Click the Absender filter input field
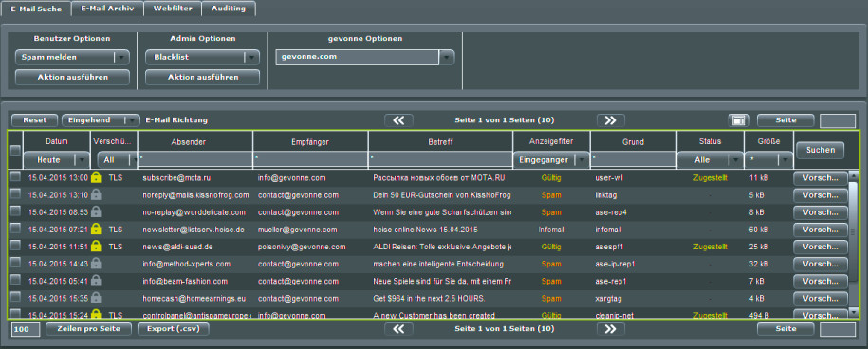868x349 pixels. 195,160
